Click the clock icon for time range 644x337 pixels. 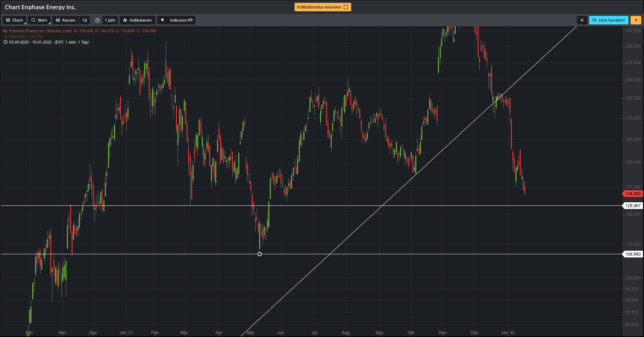(97, 20)
